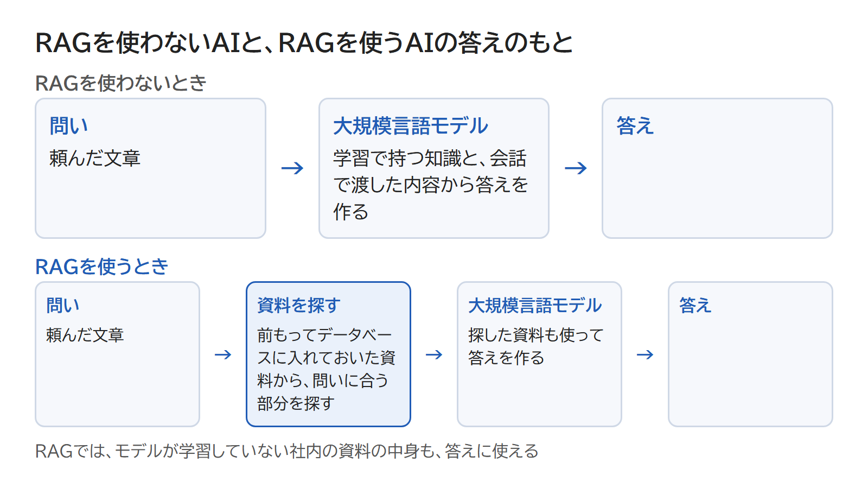
Task: Click the text '探した資料も使って答えを作る'
Action: (536, 346)
